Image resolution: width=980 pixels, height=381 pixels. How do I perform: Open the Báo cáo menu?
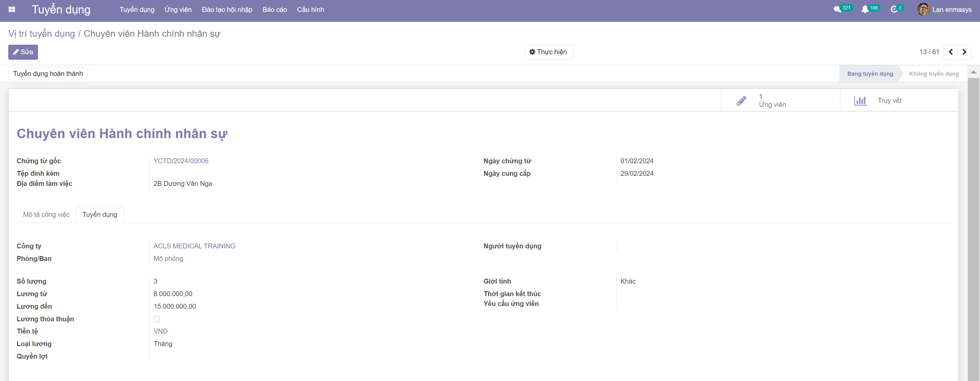[274, 9]
